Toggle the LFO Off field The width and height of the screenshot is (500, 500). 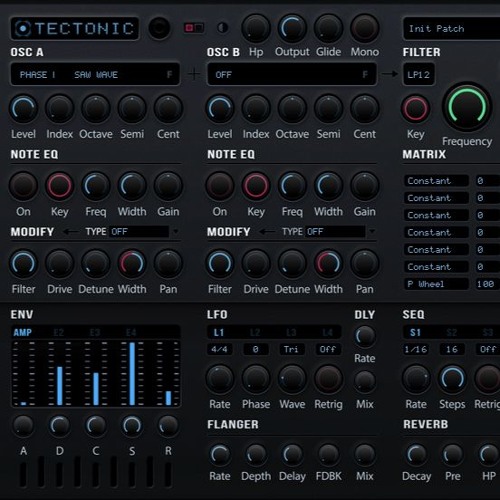(328, 349)
